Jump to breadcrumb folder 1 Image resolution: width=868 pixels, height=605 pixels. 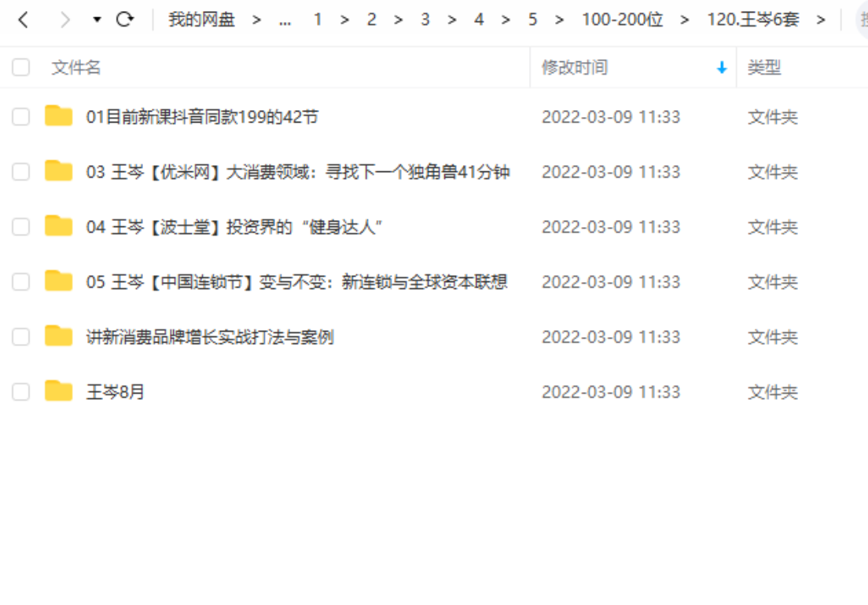[x=318, y=20]
